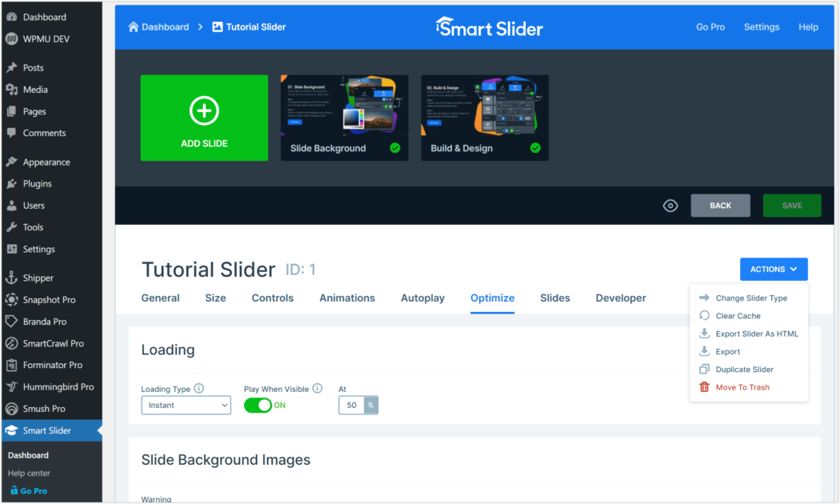The width and height of the screenshot is (840, 504).
Task: Click the plus circle icon on Add Slide
Action: 204,111
